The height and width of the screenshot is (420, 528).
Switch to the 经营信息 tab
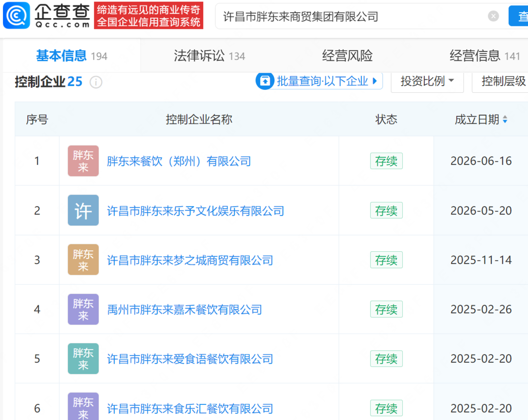[485, 56]
